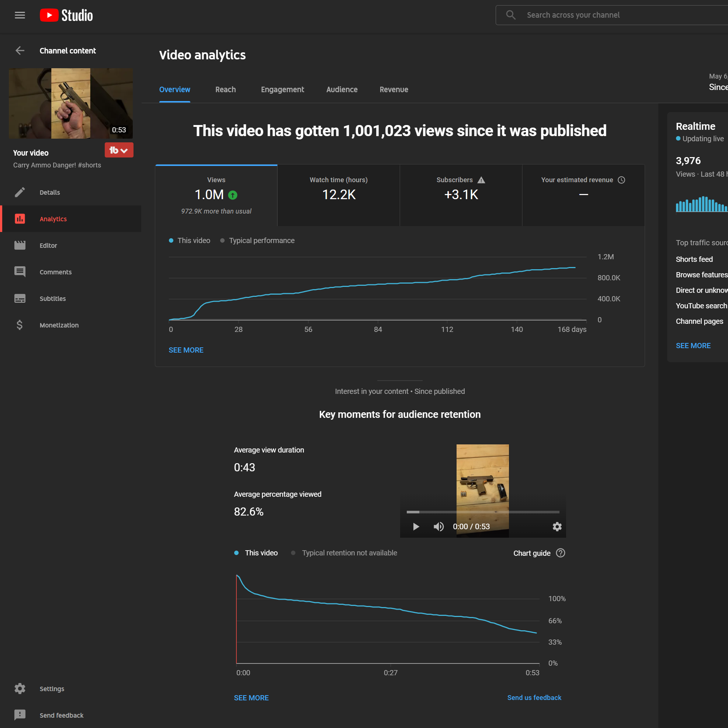Screen dimensions: 728x728
Task: Mute the preview video volume
Action: tap(438, 526)
